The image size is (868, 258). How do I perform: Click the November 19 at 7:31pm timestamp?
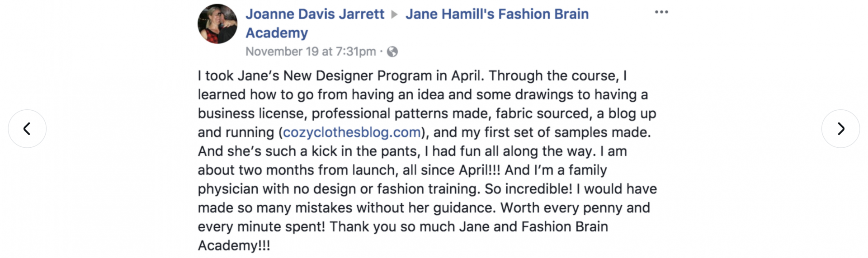pos(311,52)
